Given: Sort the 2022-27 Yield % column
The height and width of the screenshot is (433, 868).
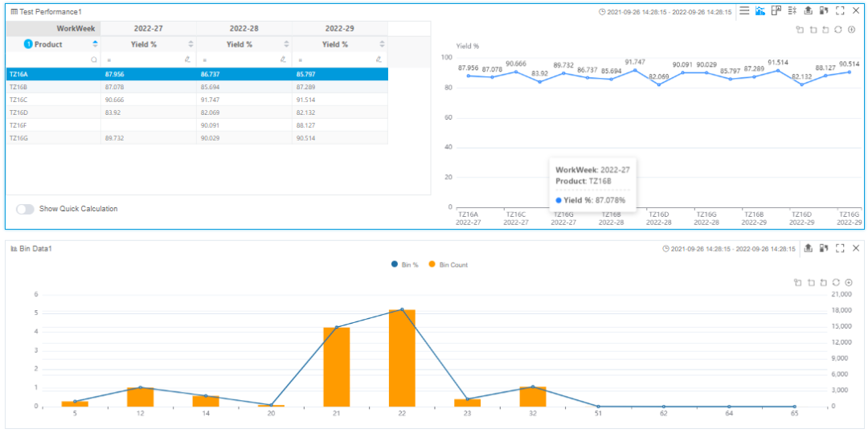Looking at the screenshot, I should click(x=190, y=44).
